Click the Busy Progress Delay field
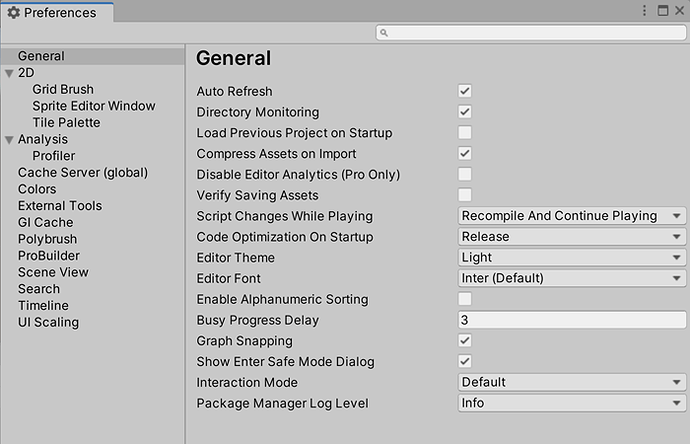Screen dimensions: 690x444 click(572, 320)
